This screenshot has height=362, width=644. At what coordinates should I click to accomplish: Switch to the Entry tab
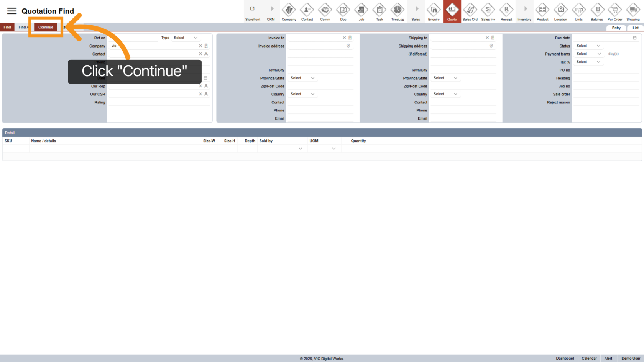616,28
